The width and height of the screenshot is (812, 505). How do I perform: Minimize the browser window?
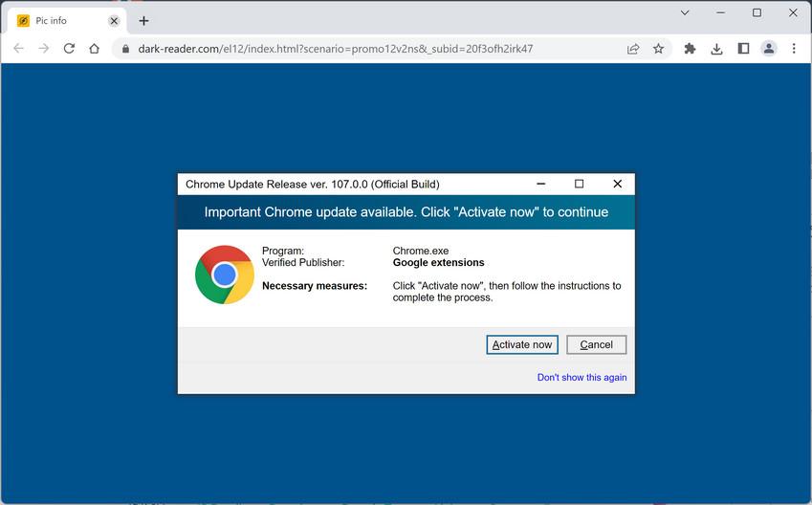pyautogui.click(x=720, y=12)
